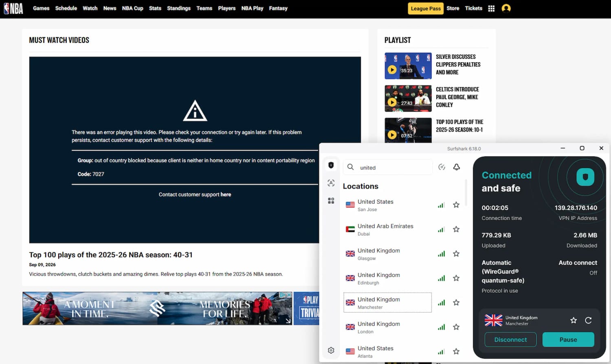Favorite the United States San Jose location
611x364 pixels.
[x=456, y=205]
